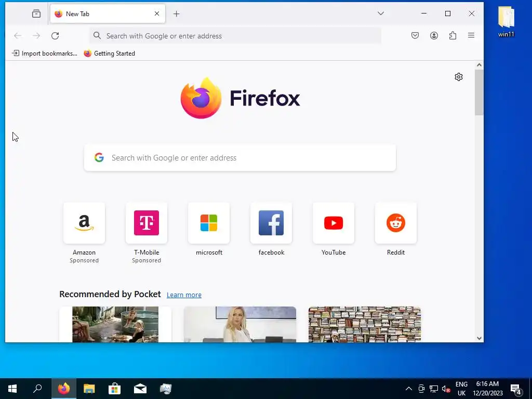Screen dimensions: 532x399
Task: Click the ENG UK language indicator
Action: tap(461, 389)
